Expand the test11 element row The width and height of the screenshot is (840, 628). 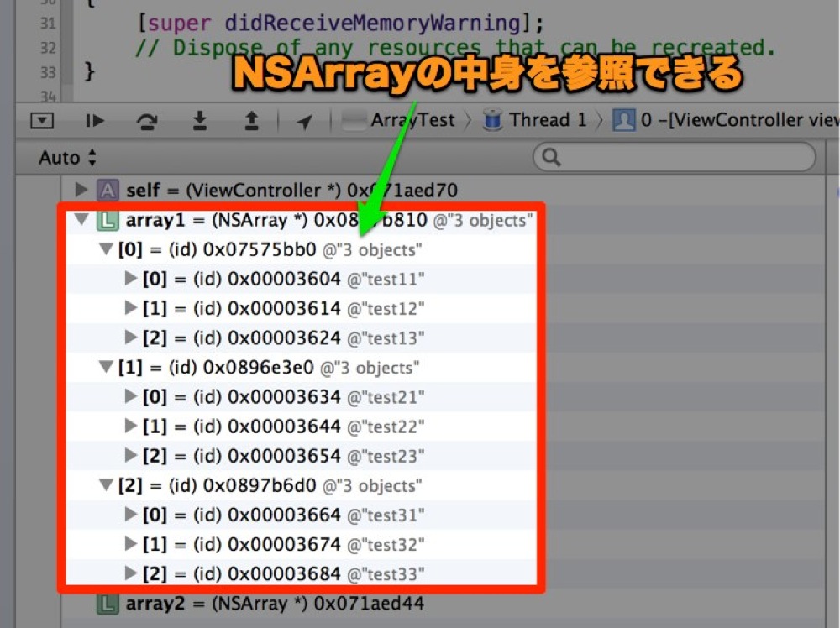coord(131,279)
